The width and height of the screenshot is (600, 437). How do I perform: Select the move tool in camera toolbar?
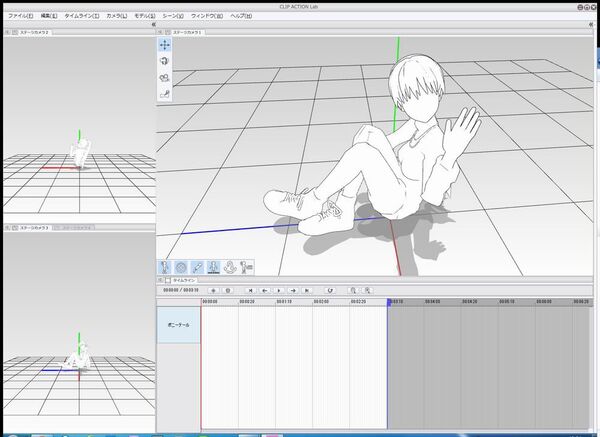click(x=164, y=45)
